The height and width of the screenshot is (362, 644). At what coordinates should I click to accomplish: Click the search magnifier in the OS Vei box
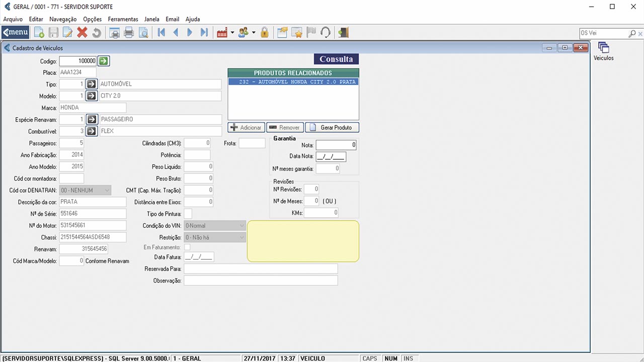coord(631,33)
